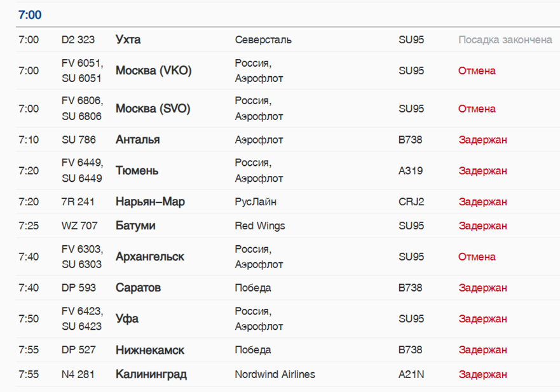Click the 7:00 hour section header
The image size is (560, 392).
click(30, 14)
